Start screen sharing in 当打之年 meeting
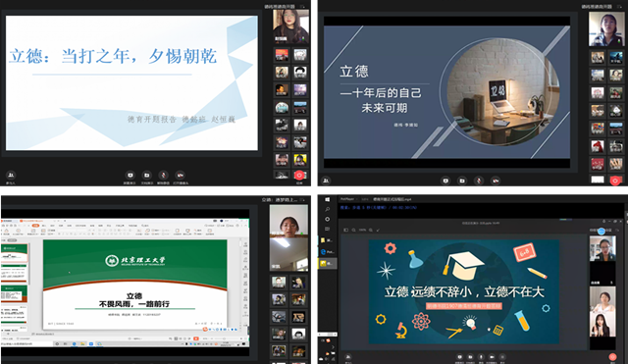 tap(131, 175)
